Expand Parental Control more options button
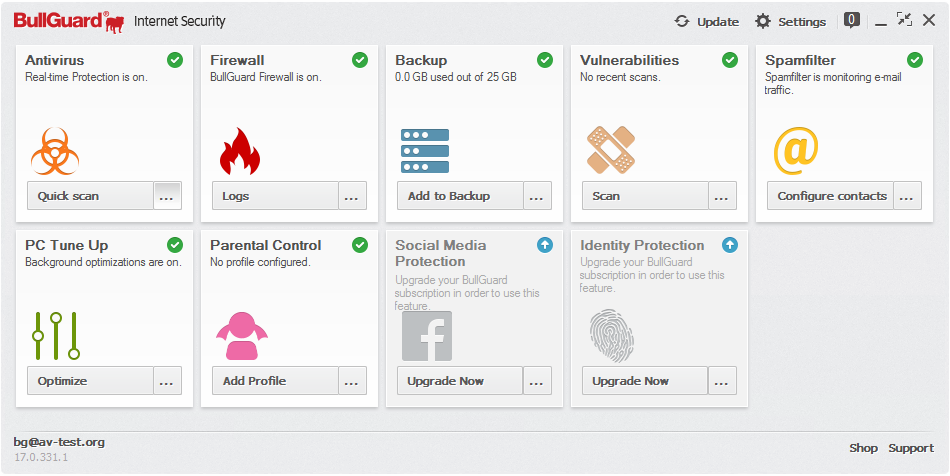950x476 pixels. (352, 381)
